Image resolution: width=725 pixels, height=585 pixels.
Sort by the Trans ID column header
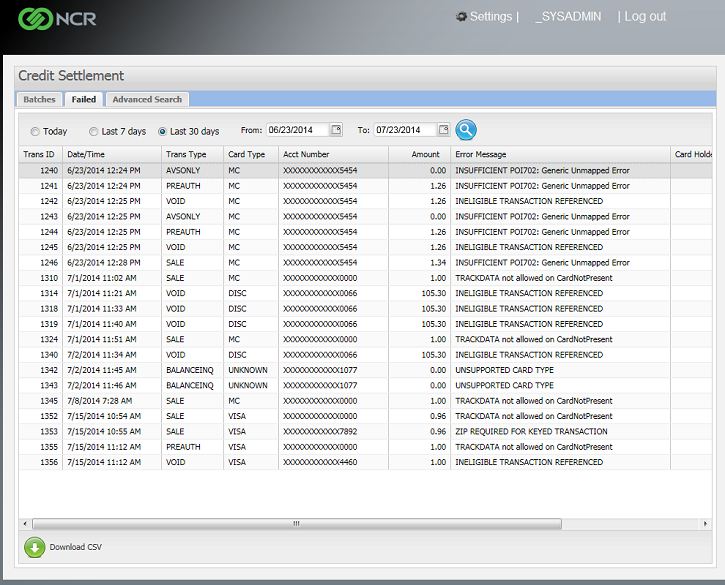tap(39, 154)
